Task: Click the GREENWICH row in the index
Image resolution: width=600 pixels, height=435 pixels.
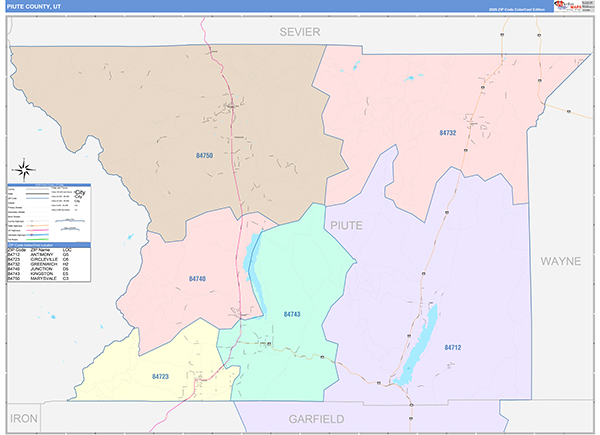Action: click(49, 264)
